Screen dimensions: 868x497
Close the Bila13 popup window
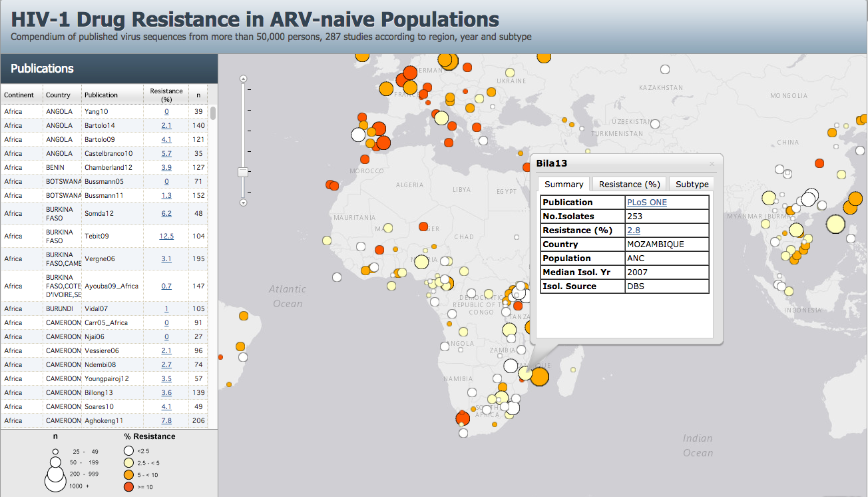point(712,164)
